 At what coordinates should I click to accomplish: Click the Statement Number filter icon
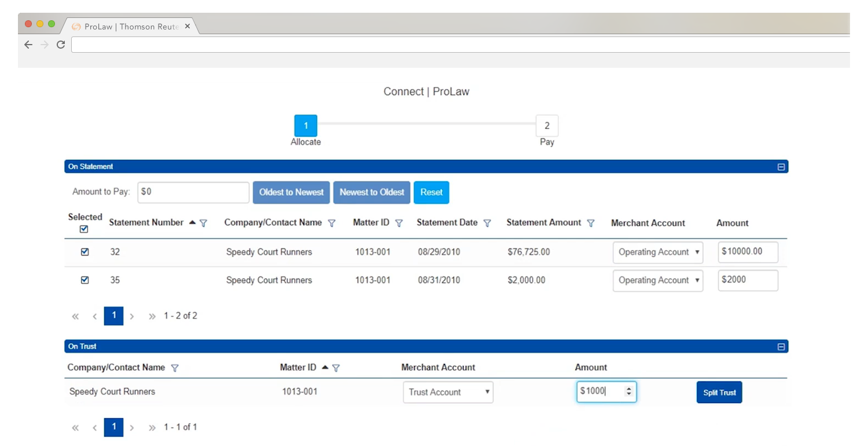coord(203,223)
